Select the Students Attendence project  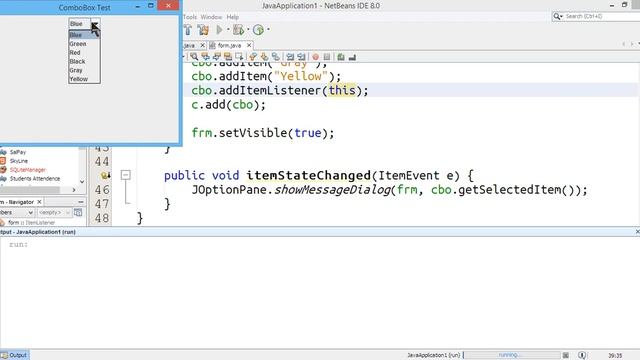35,179
